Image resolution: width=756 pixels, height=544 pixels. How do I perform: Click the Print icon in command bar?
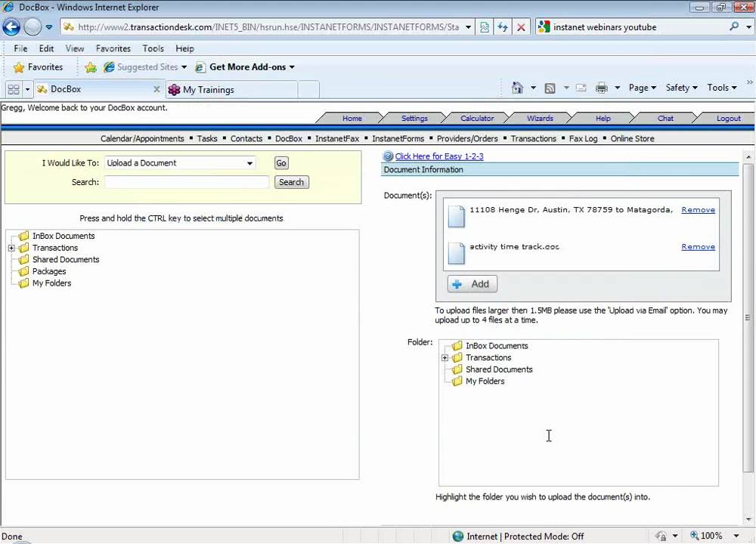point(601,88)
